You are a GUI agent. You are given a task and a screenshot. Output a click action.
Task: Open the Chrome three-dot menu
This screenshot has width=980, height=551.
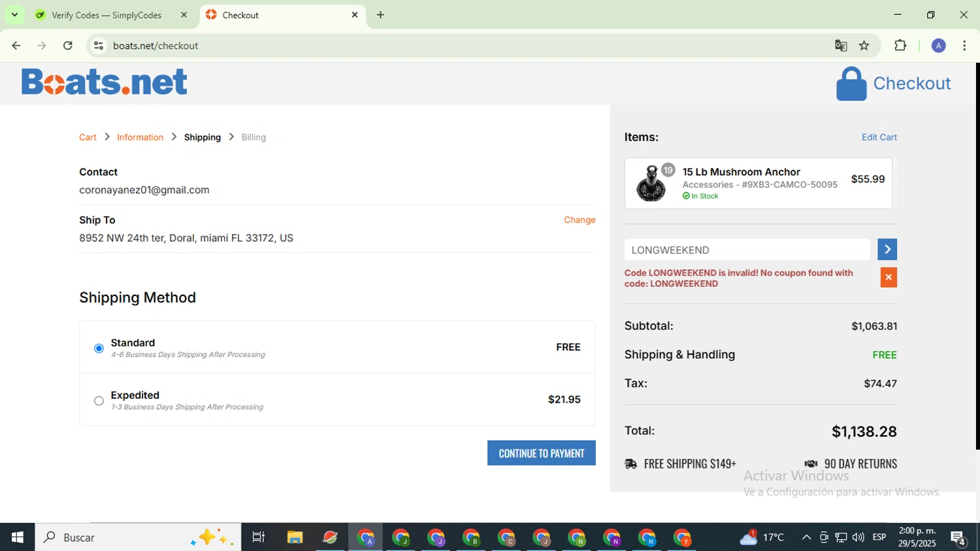coord(964,46)
